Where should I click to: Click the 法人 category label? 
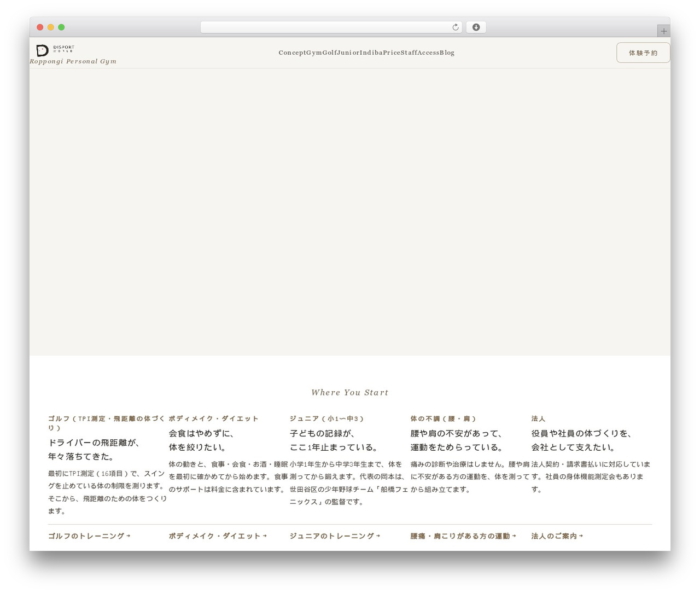[539, 418]
